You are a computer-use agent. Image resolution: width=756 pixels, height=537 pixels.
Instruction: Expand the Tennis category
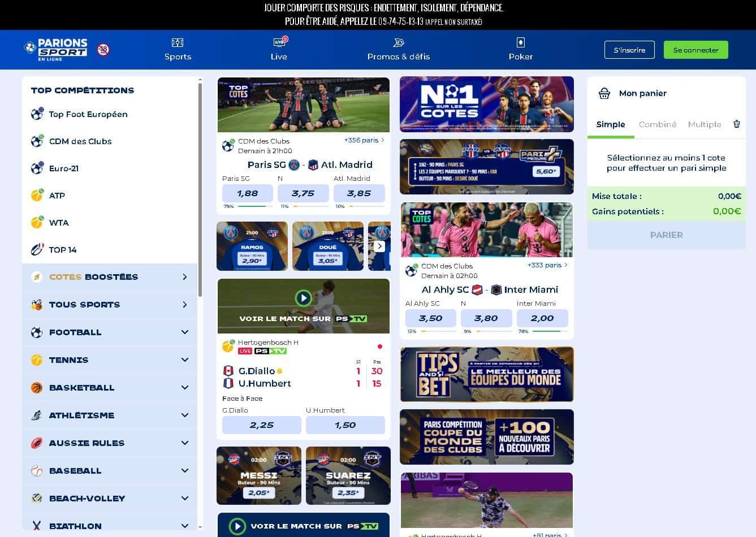[185, 360]
